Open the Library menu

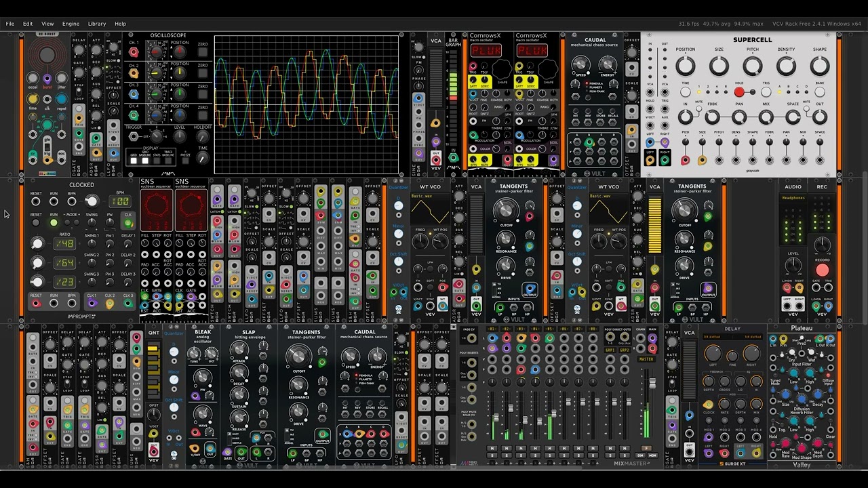tap(97, 24)
